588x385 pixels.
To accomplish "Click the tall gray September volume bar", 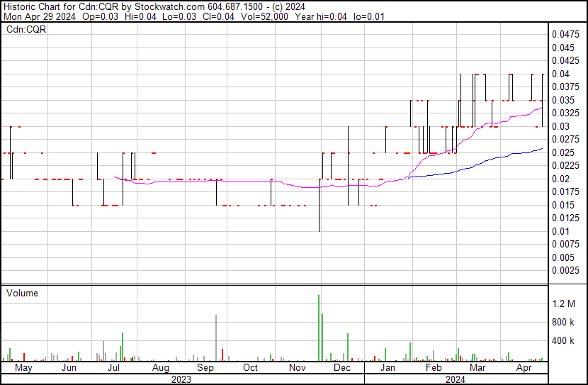I will click(x=216, y=337).
